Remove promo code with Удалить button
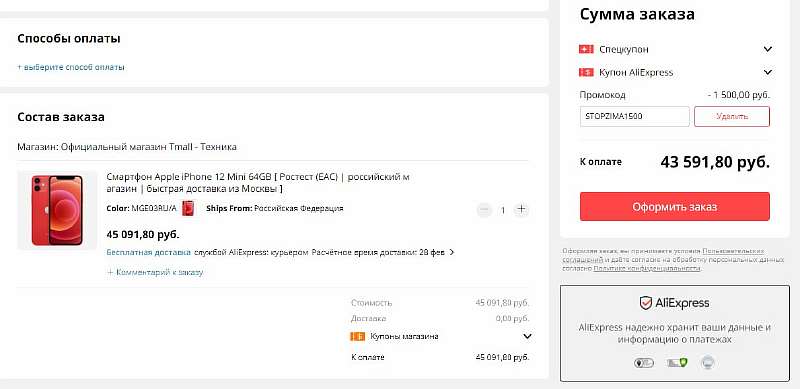This screenshot has height=389, width=800. coord(732,116)
